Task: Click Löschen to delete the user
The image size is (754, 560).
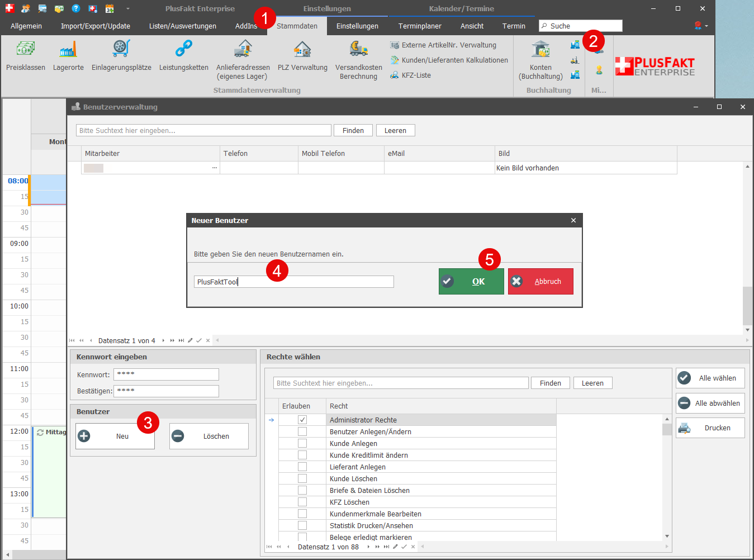Action: click(x=209, y=436)
